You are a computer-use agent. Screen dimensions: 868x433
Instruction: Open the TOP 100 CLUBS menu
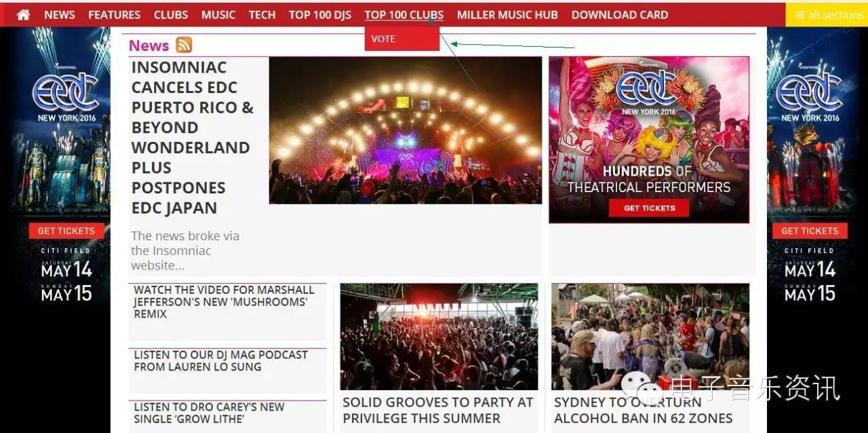click(403, 14)
